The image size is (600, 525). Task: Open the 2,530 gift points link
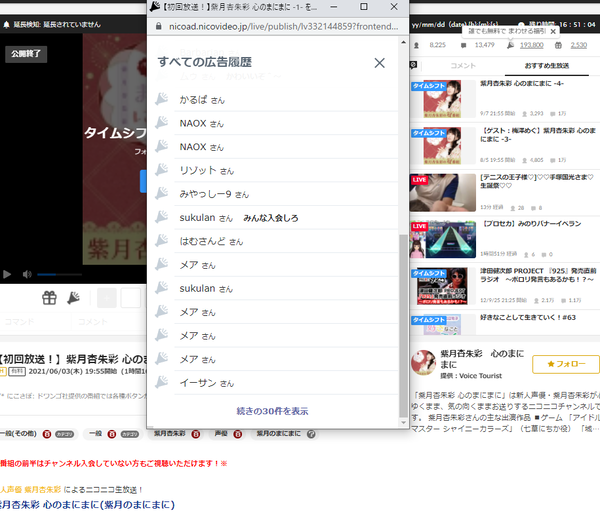tap(579, 45)
